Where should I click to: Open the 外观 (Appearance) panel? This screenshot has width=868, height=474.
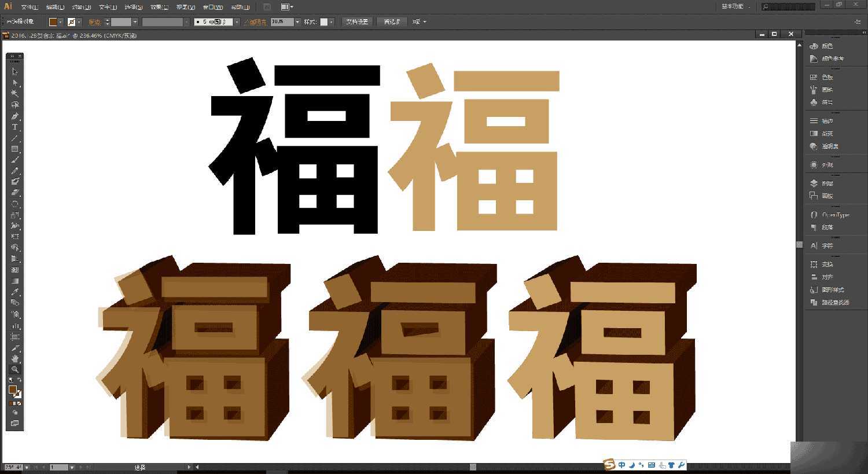click(827, 164)
